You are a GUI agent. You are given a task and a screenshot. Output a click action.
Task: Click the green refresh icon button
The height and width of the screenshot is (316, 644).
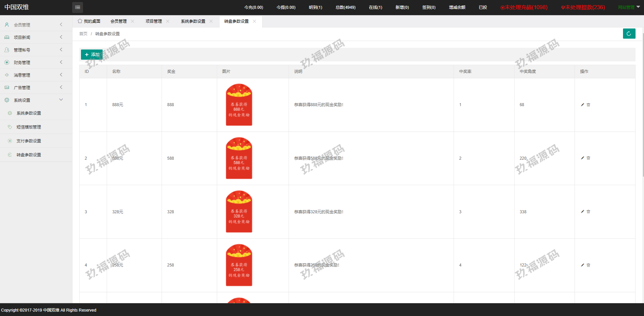click(x=629, y=34)
